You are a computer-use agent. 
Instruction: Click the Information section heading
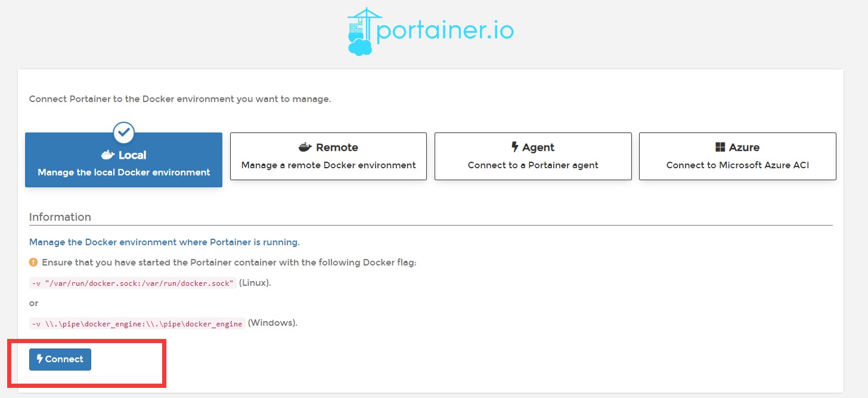[60, 217]
